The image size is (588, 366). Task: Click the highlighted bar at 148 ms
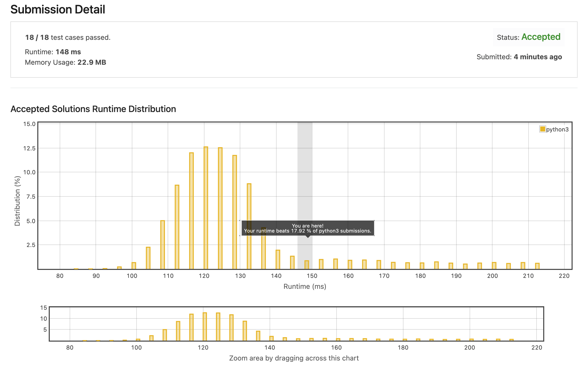tap(307, 265)
